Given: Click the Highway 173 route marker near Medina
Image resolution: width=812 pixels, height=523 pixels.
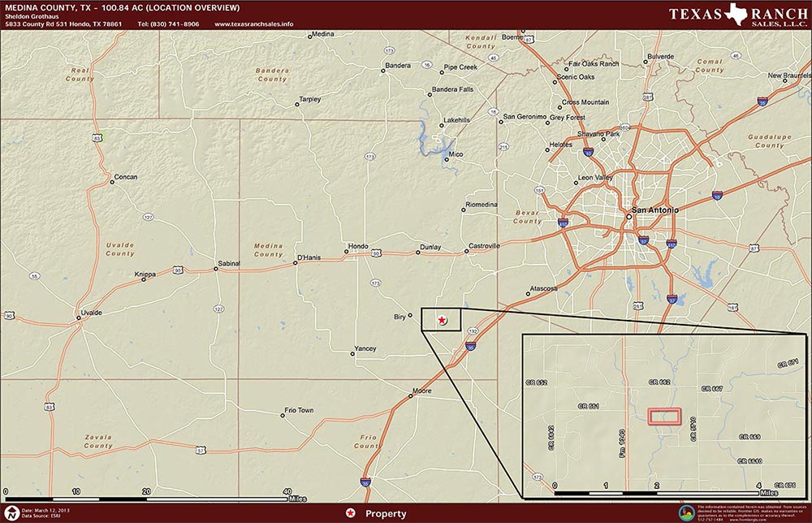Looking at the screenshot, I should 389,50.
